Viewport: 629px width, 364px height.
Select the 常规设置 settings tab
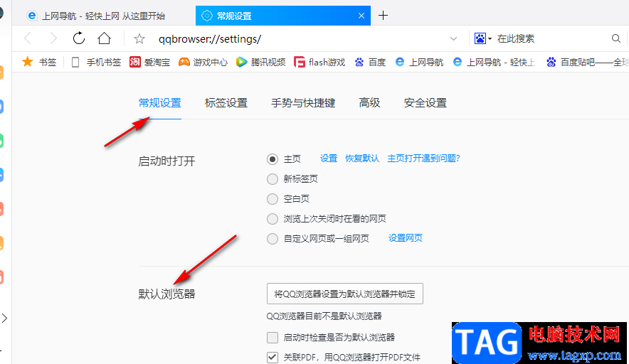coord(159,103)
